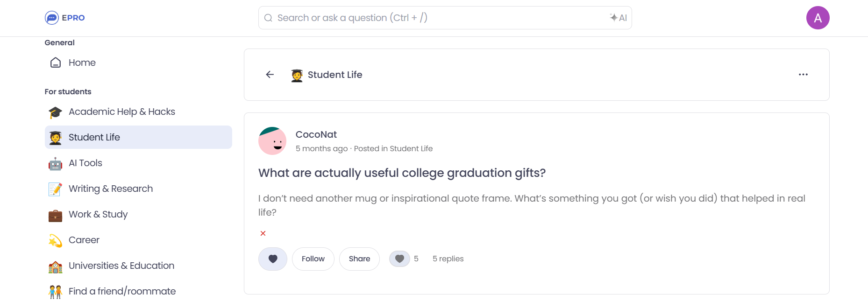The height and width of the screenshot is (301, 868).
Task: Open the EPRO logo menu
Action: tap(65, 18)
